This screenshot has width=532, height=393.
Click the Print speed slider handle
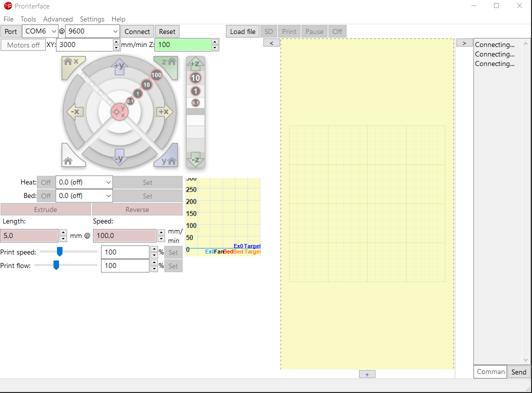[x=59, y=251]
